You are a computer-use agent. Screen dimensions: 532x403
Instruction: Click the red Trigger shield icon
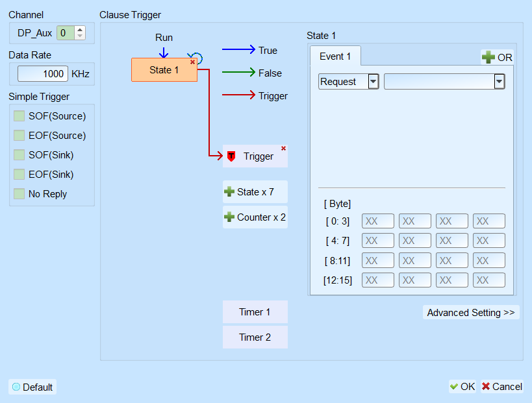point(231,156)
